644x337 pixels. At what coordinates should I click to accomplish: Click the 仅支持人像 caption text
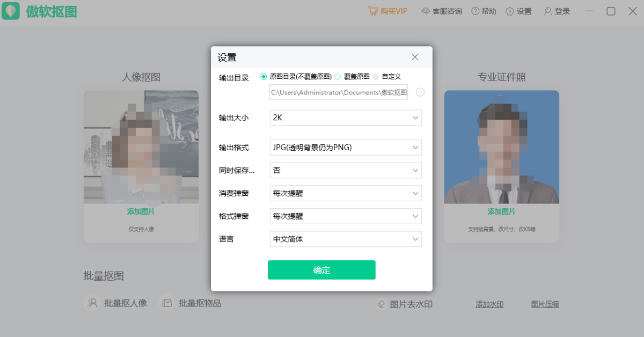pyautogui.click(x=141, y=229)
